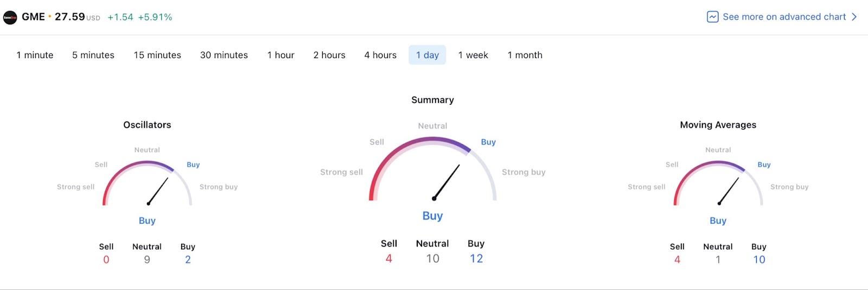Viewport: 868px width, 290px height.
Task: Select the 1 minute timeframe
Action: 35,55
